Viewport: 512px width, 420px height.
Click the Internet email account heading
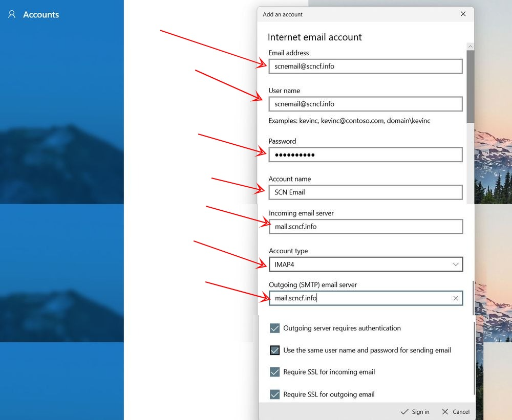click(315, 37)
